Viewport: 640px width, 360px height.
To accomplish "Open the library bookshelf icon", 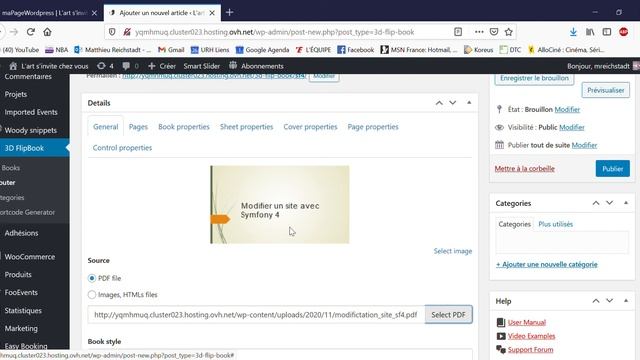I will (x=590, y=32).
